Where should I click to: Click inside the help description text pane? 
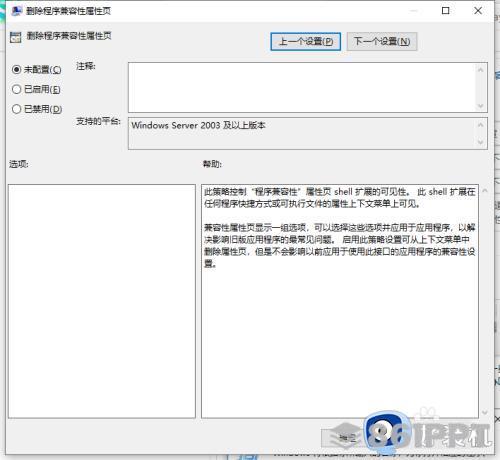point(340,301)
